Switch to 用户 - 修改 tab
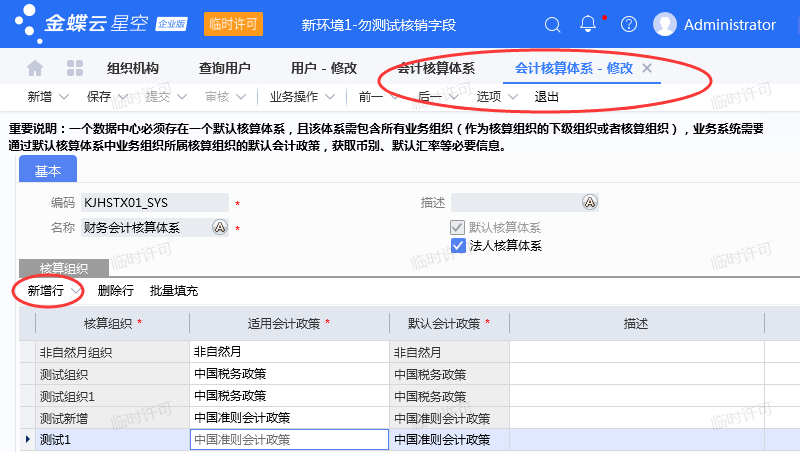This screenshot has height=452, width=800. [323, 68]
